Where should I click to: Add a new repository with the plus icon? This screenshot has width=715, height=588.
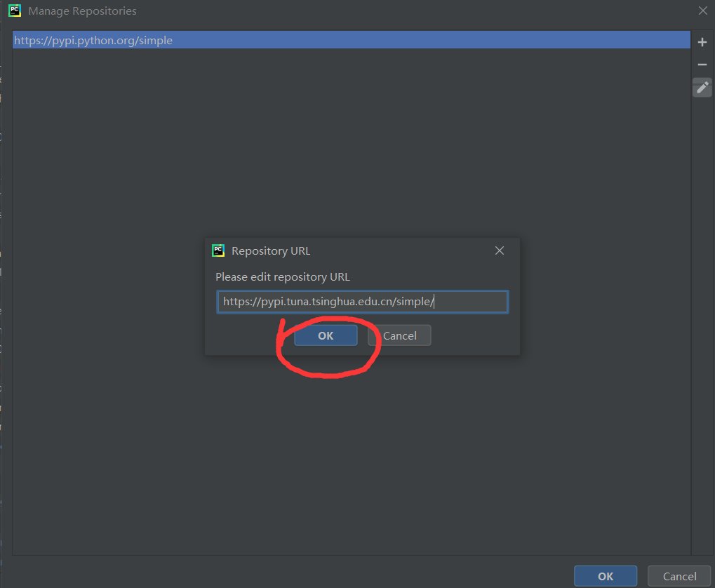[702, 42]
